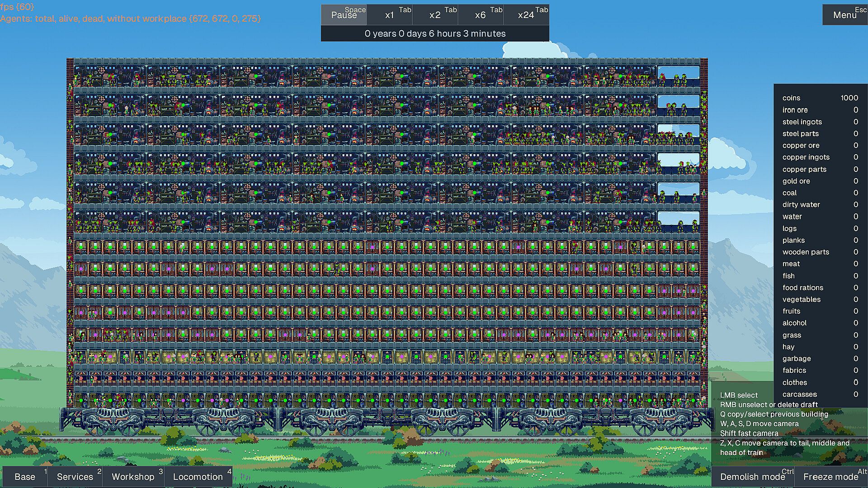Click the dirty water resource row
The image size is (868, 488).
(820, 204)
